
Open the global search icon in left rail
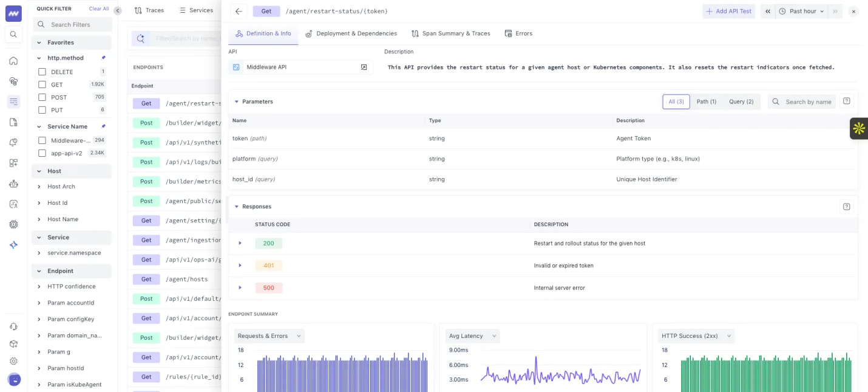point(13,35)
